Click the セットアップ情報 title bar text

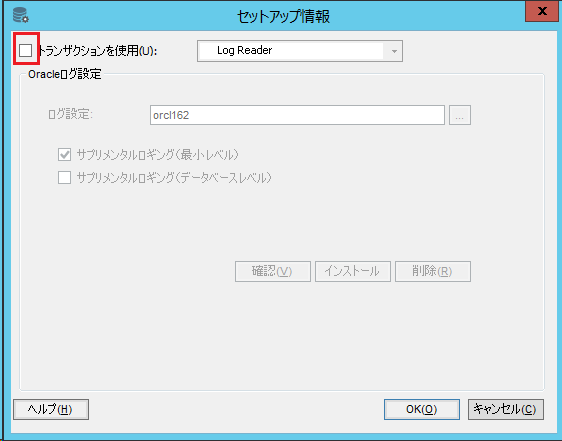coord(284,16)
